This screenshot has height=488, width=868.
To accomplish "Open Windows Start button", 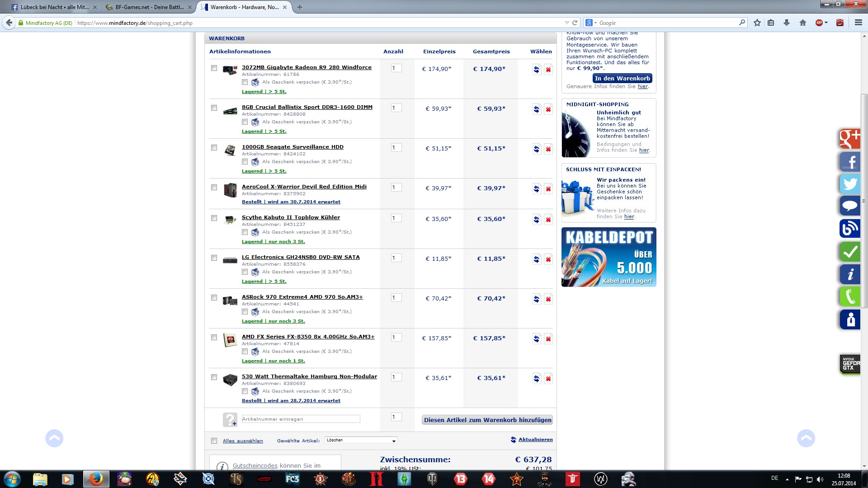I will click(12, 479).
